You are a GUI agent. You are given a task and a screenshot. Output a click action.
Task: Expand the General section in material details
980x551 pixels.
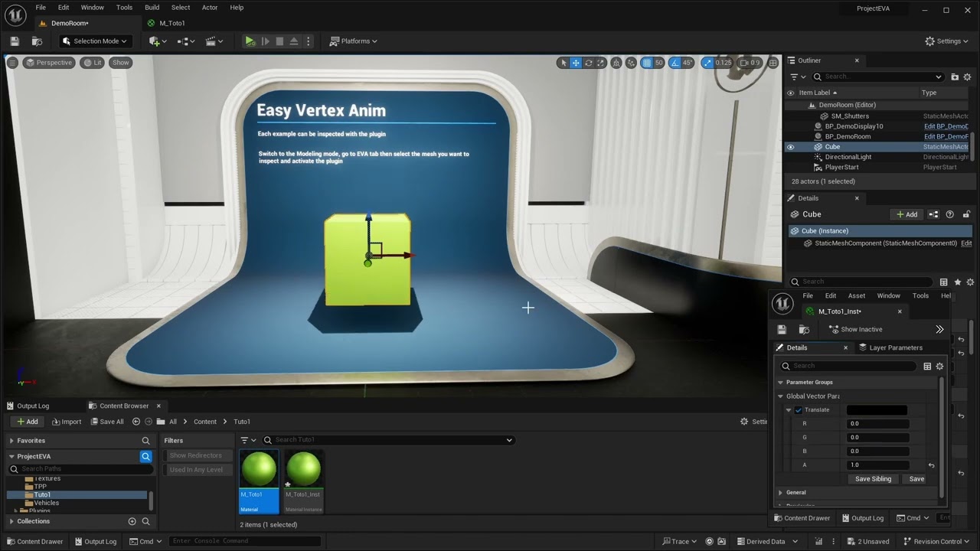[x=781, y=493]
